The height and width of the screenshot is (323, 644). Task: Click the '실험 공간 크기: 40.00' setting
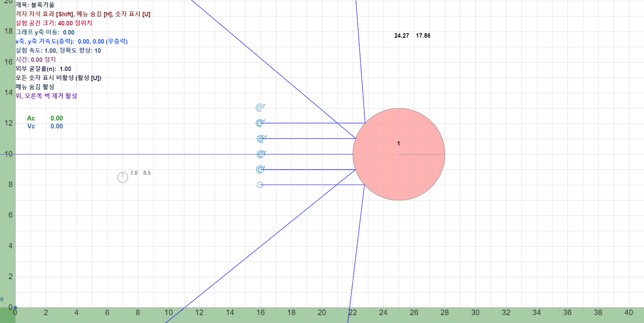coord(54,23)
